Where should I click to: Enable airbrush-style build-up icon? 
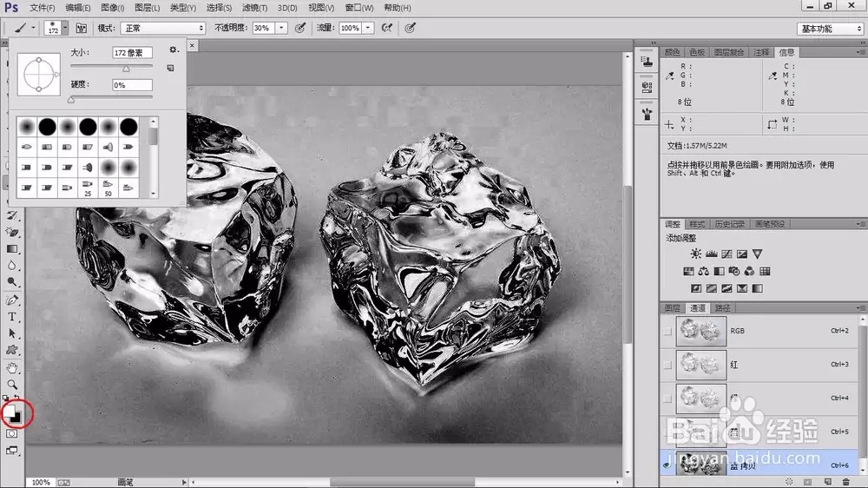[387, 28]
